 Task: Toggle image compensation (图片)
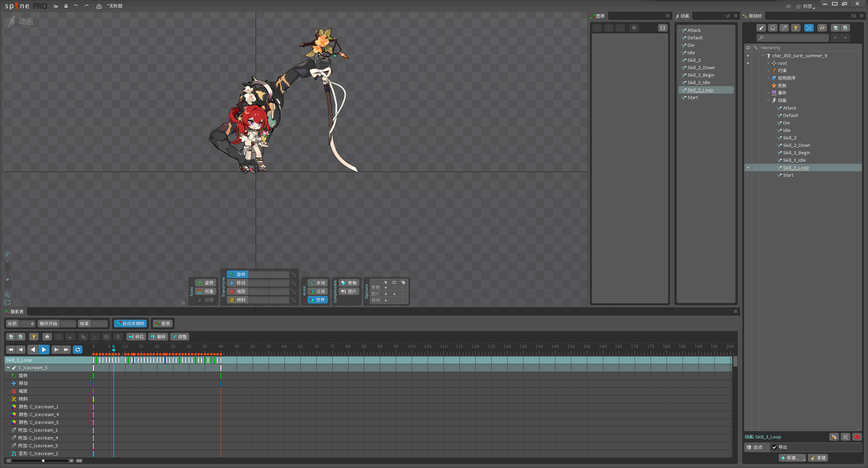point(349,291)
